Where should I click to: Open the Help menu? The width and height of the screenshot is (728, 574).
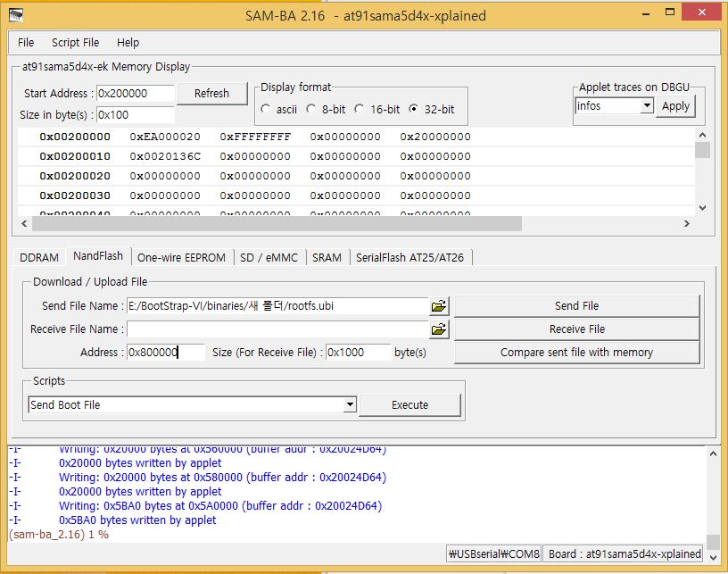(128, 42)
